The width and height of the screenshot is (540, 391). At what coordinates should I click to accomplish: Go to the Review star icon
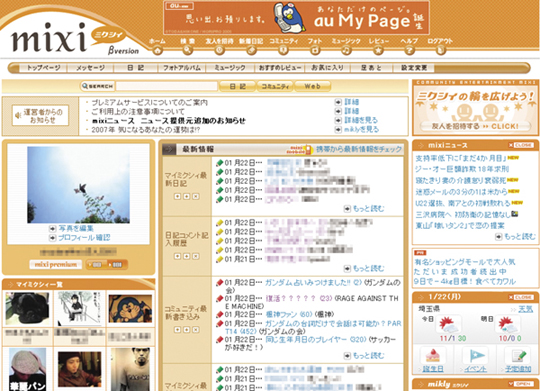pos(378,50)
